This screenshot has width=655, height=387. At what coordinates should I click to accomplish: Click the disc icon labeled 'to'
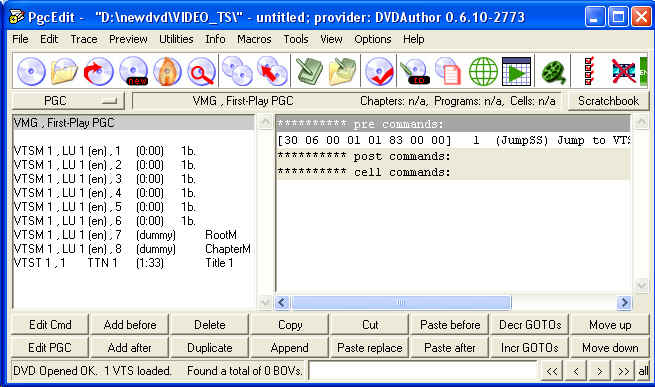point(414,71)
